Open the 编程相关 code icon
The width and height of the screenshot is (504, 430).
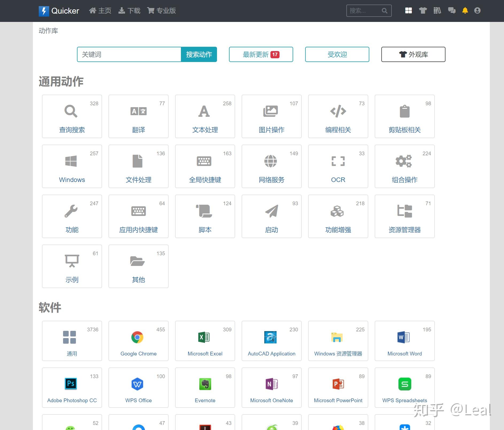coord(338,111)
